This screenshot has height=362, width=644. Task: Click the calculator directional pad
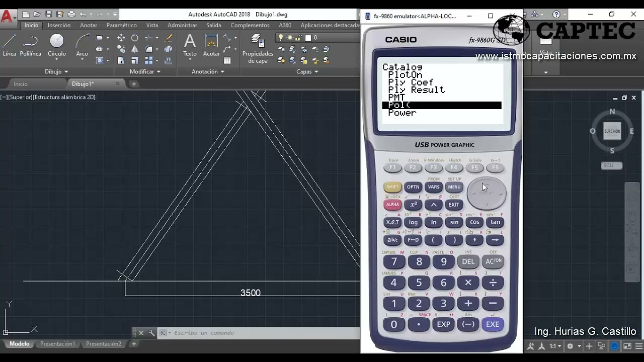coord(487,193)
